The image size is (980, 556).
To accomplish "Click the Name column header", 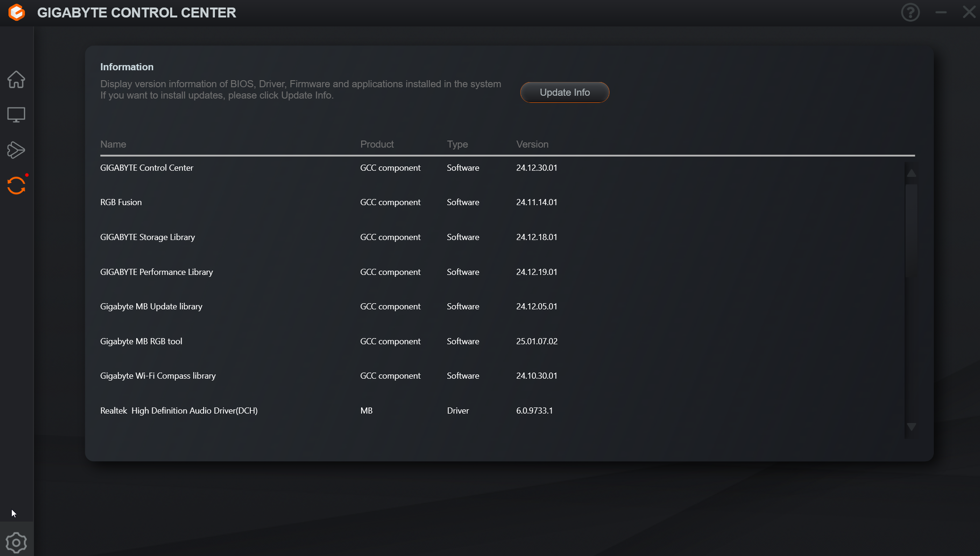I will tap(113, 144).
